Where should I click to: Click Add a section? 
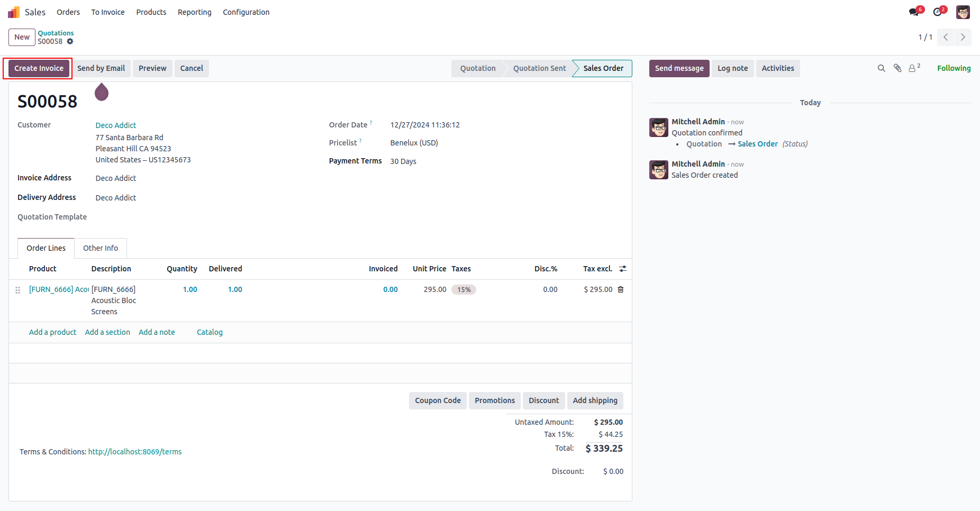[x=107, y=332]
